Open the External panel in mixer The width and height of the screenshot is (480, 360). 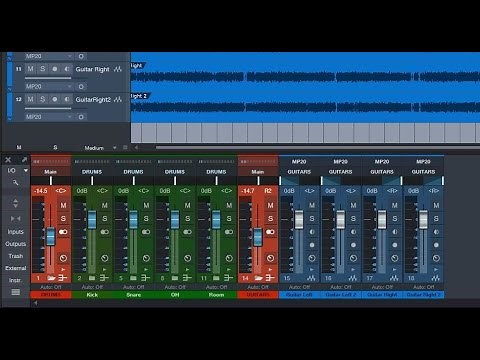(15, 268)
